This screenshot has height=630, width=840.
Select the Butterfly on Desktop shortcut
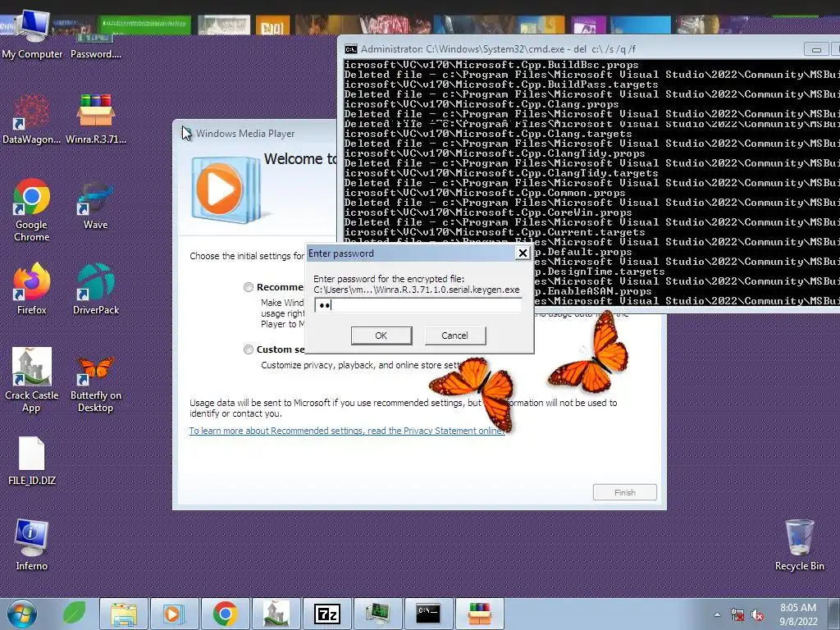click(95, 384)
